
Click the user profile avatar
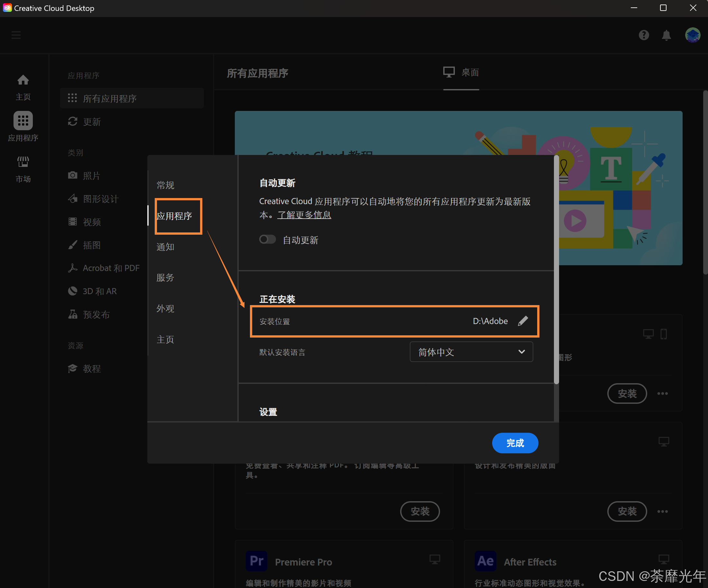coord(692,35)
